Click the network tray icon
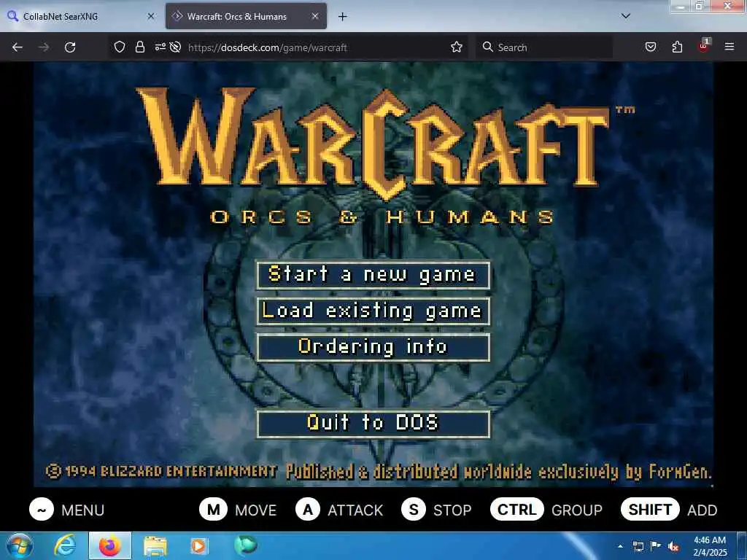 [x=638, y=547]
